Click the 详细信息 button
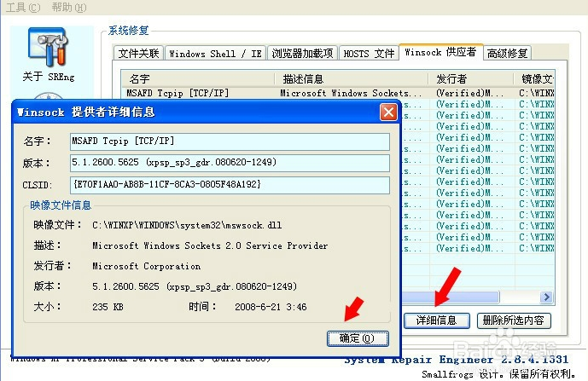Viewport: 588px width, 381px height. (x=436, y=320)
